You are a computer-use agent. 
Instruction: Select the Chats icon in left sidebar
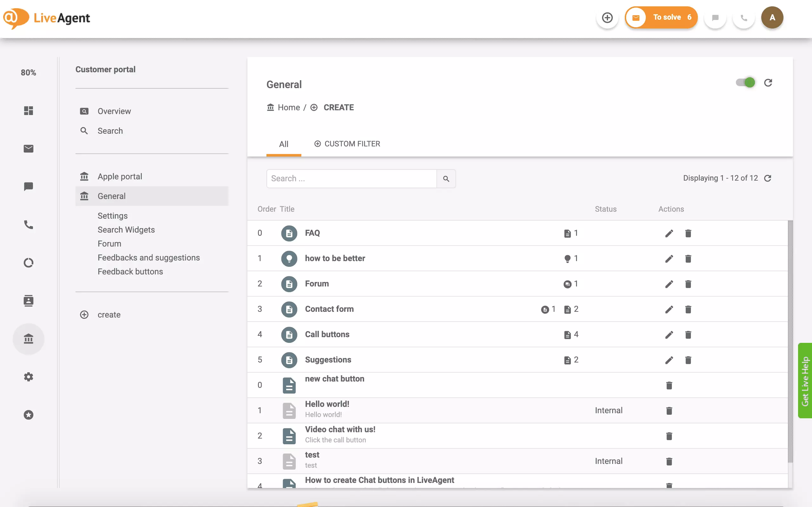point(29,187)
